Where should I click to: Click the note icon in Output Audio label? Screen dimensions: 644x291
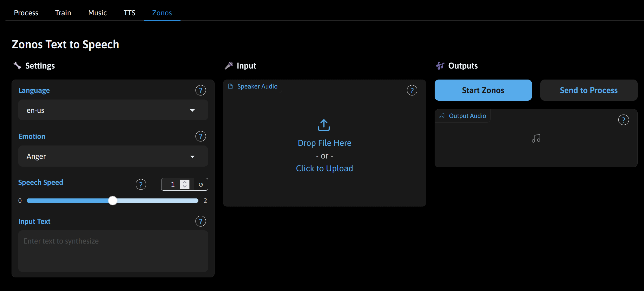click(x=442, y=116)
